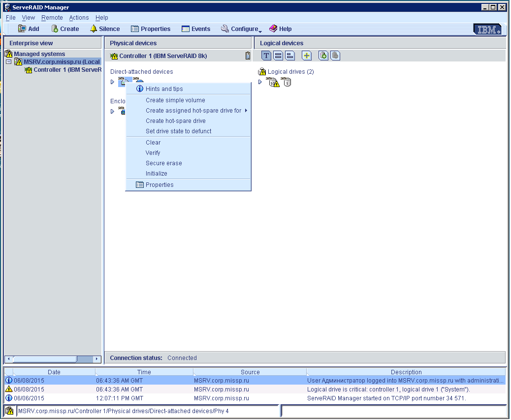Select the critical logical drive 10 icon
The image size is (511, 420).
273,82
